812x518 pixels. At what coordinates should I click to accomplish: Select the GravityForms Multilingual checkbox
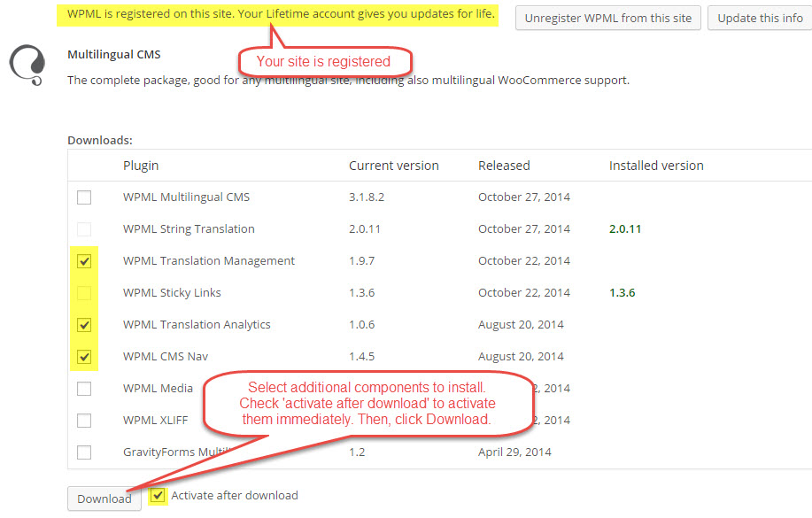tap(84, 452)
